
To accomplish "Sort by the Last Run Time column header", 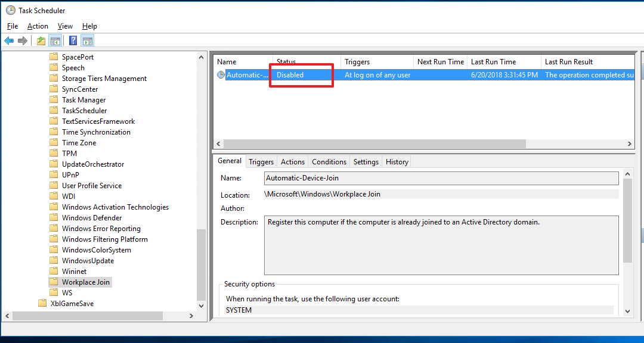I will [x=504, y=61].
